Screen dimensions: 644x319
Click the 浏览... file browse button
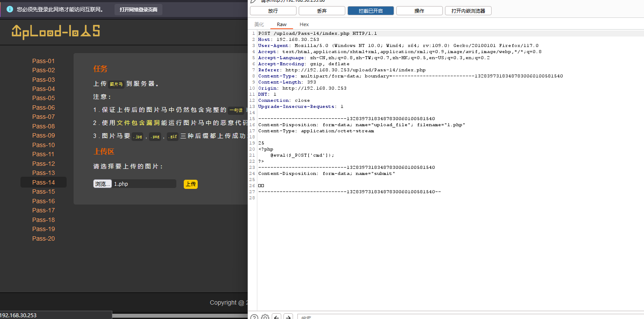tap(102, 184)
